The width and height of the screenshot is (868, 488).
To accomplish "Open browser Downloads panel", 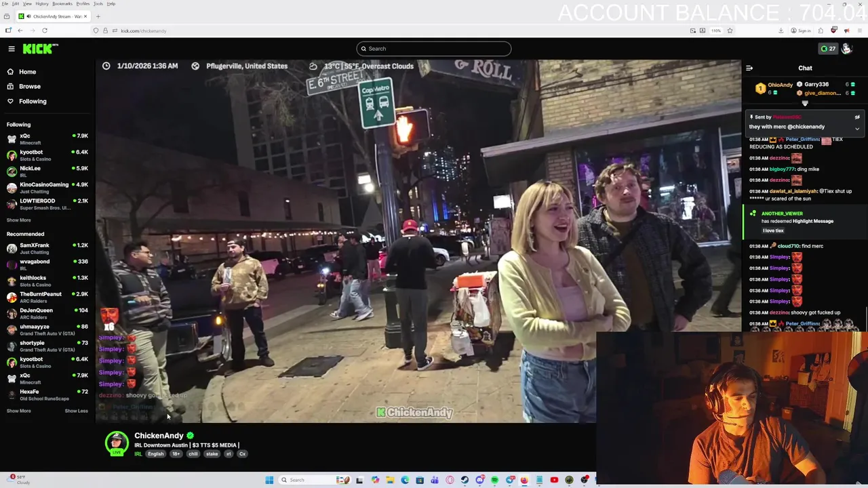I will pyautogui.click(x=781, y=30).
